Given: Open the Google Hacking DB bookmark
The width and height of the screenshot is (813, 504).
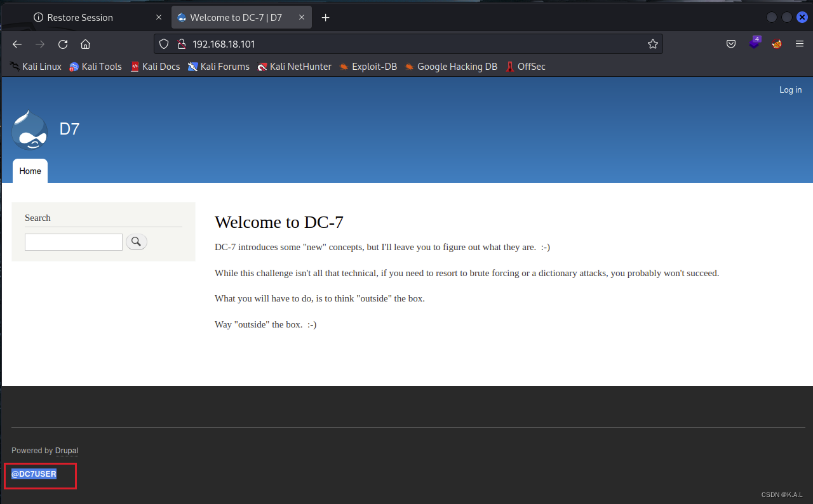Looking at the screenshot, I should pyautogui.click(x=451, y=67).
